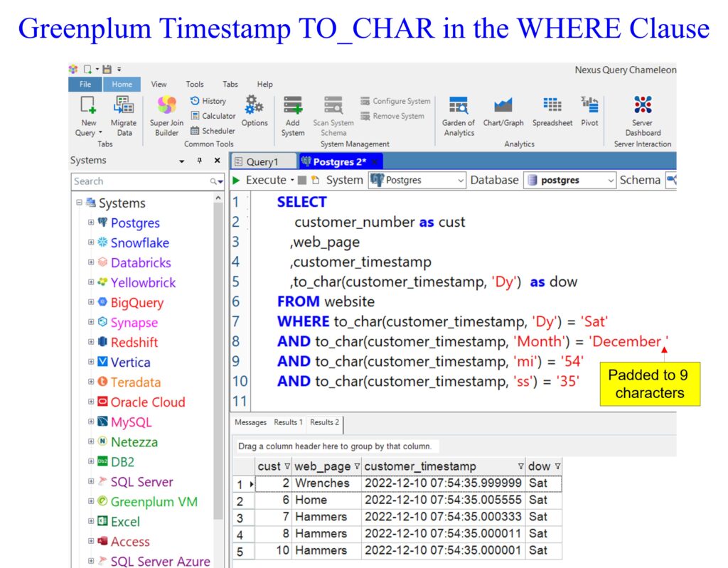This screenshot has height=568, width=728.
Task: Open the Tools menu
Action: click(194, 84)
